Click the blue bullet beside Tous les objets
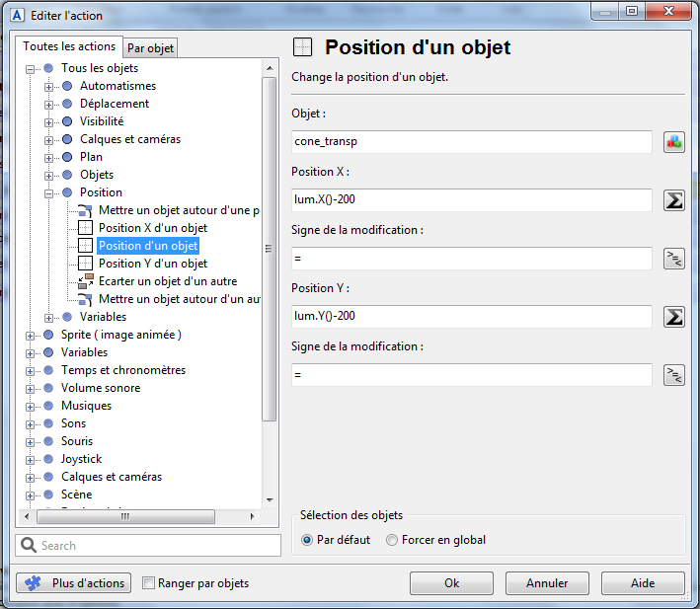Screen dimensions: 700x609 (x=48, y=68)
